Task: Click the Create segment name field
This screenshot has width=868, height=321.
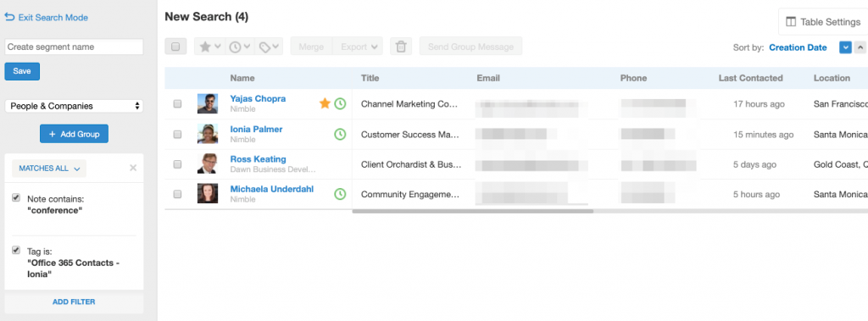Action: pos(75,47)
